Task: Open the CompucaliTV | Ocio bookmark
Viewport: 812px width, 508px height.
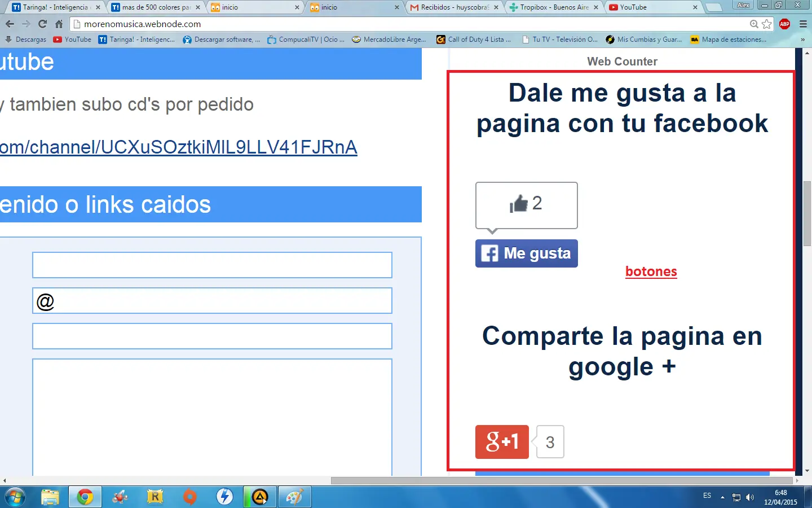Action: coord(306,40)
